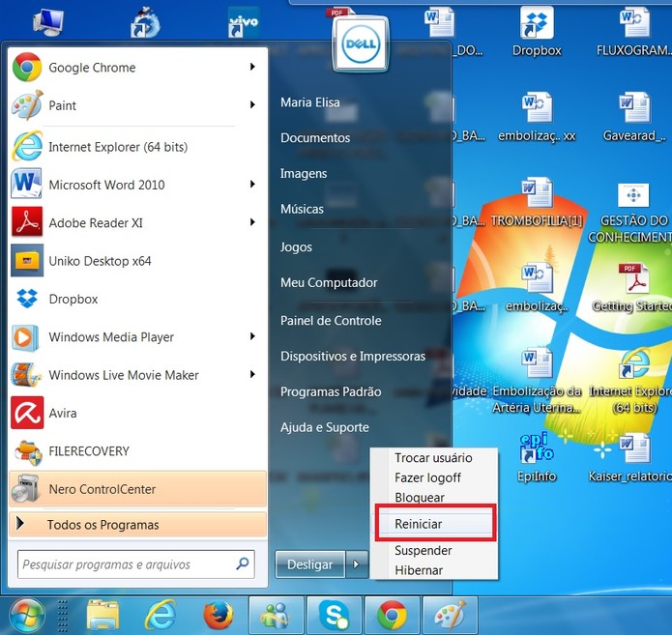Choose Fazer logoff
The image size is (672, 635).
pos(434,477)
